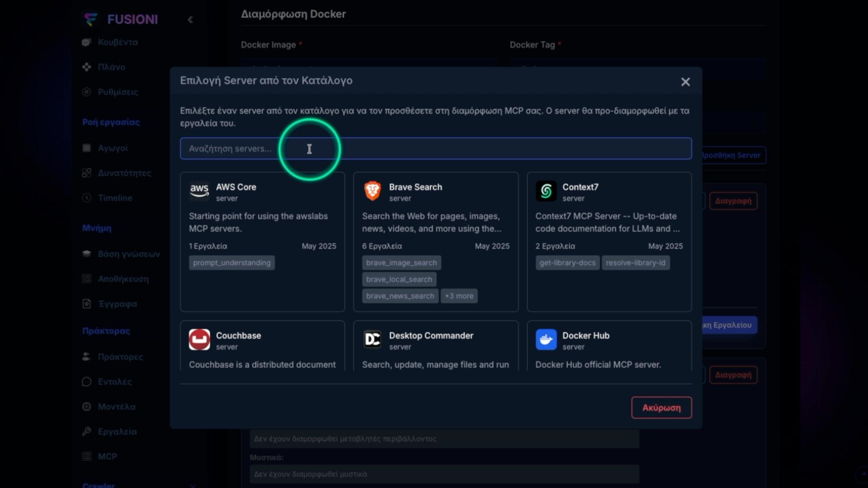Screen dimensions: 868x488
Task: Collapse the sidebar with the chevron arrows
Action: click(190, 19)
